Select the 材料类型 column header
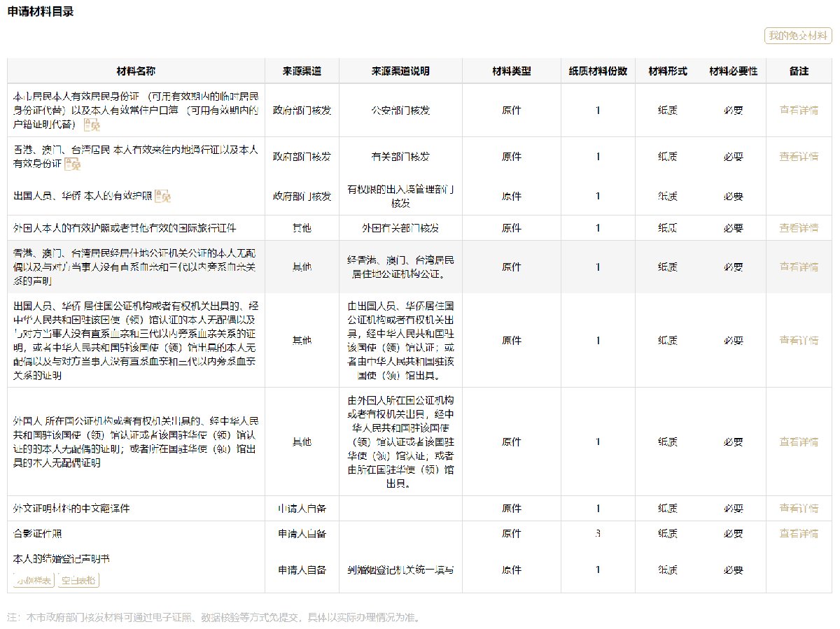The image size is (840, 629). tap(511, 71)
